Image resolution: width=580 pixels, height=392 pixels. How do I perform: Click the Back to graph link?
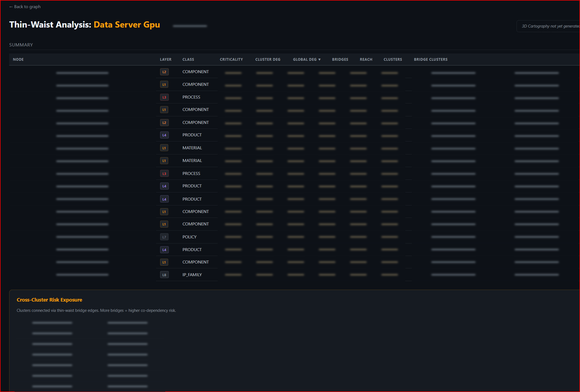tap(25, 7)
